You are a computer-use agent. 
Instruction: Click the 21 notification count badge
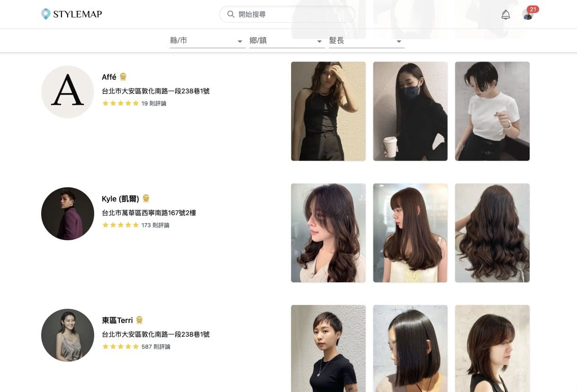(533, 9)
